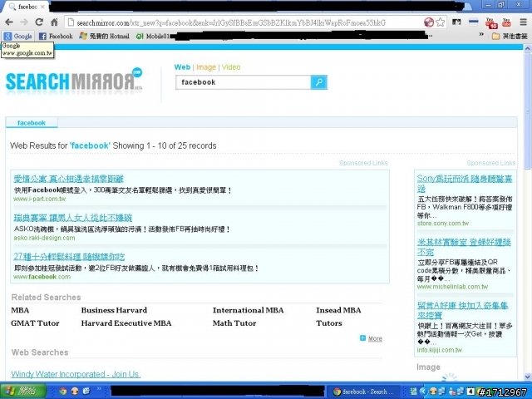Reload the current page
The height and width of the screenshot is (399, 532).
[39, 22]
